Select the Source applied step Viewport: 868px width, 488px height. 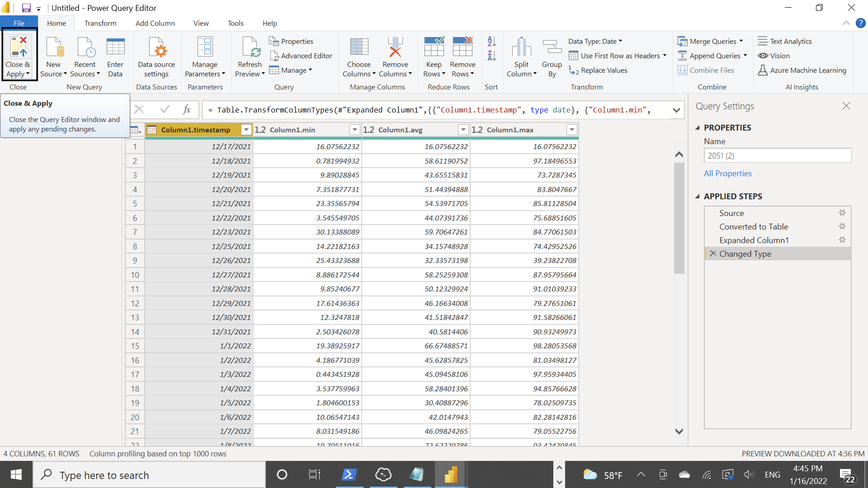[x=778, y=213]
